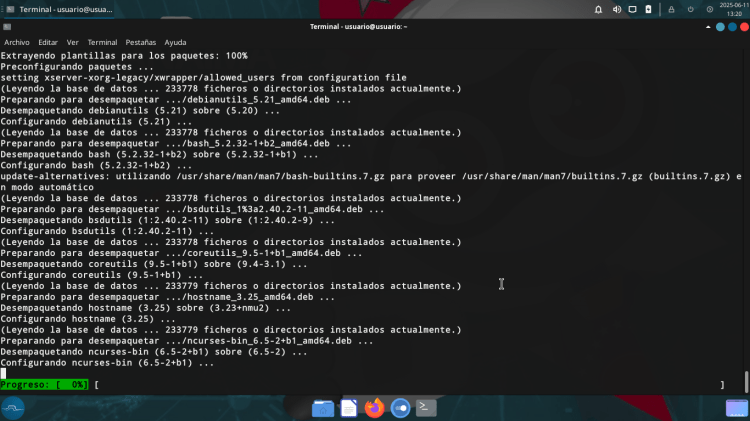
Task: Open the applications menu at bottom left
Action: coord(14,408)
